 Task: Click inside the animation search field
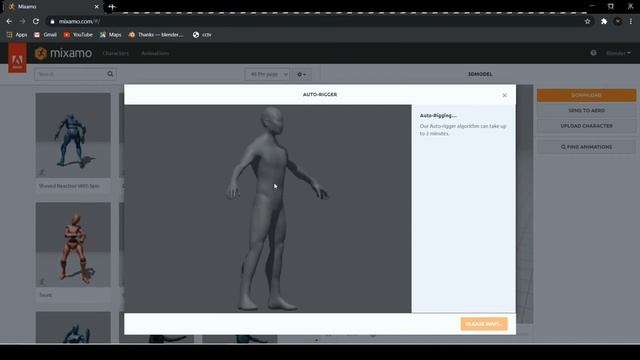point(70,74)
